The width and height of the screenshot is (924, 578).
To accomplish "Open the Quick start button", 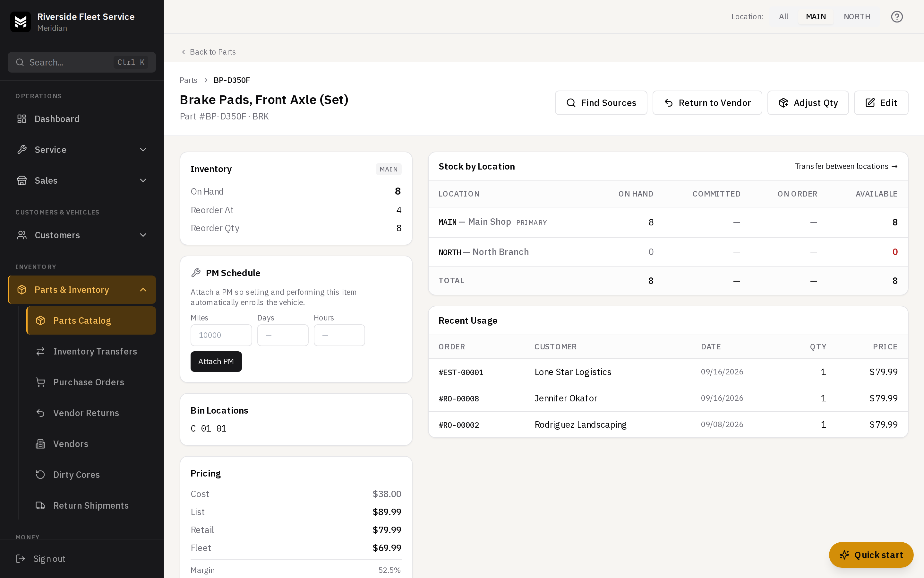I will [x=871, y=555].
